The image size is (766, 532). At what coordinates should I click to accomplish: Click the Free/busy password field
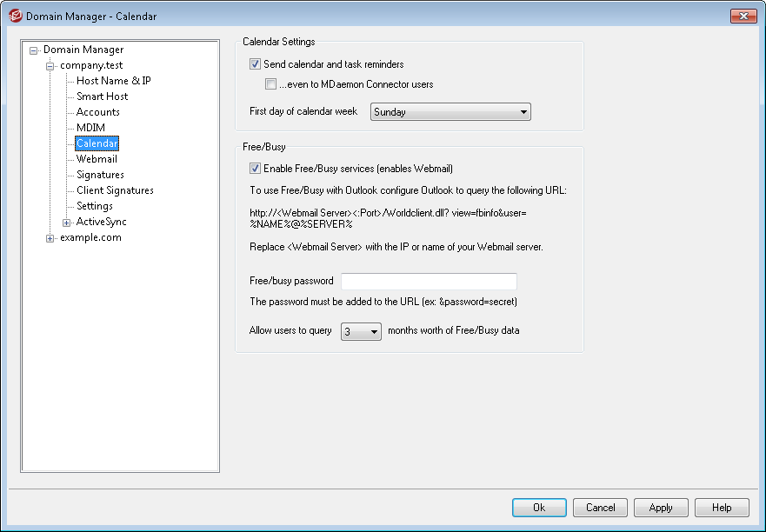429,282
